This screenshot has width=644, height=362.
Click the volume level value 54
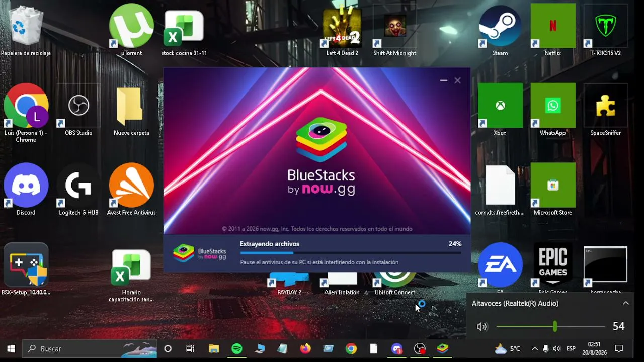tap(618, 326)
